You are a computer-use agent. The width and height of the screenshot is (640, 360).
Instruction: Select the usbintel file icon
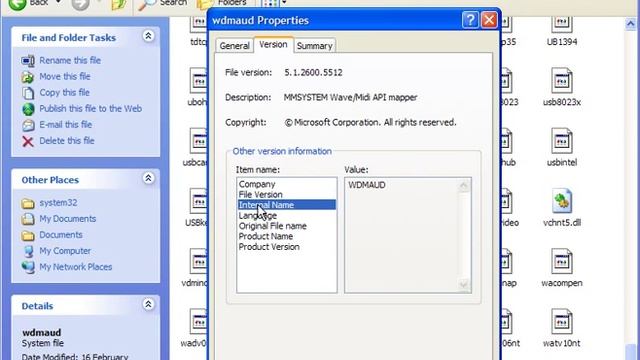tap(562, 141)
